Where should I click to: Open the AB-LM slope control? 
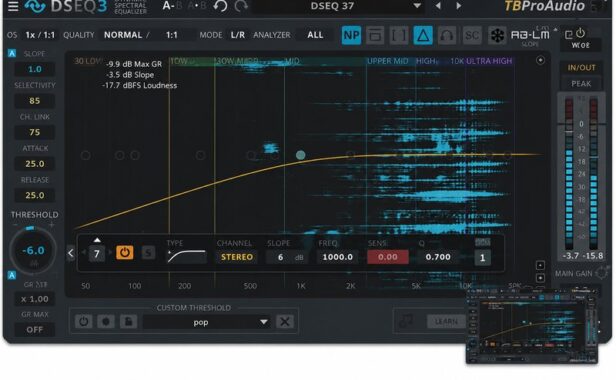[530, 35]
